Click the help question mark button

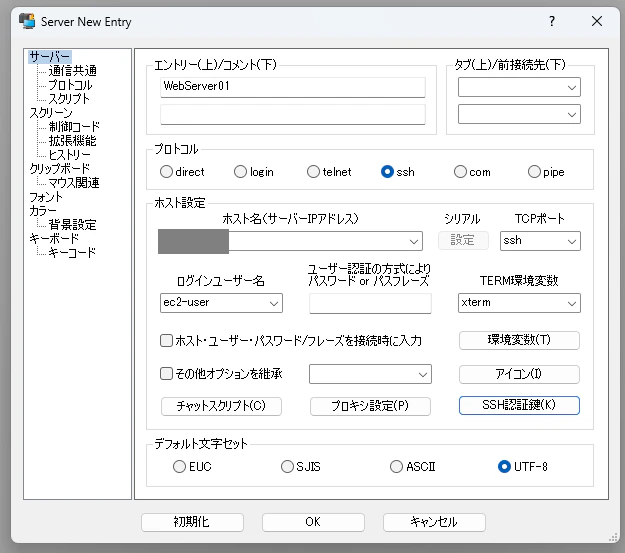click(552, 21)
